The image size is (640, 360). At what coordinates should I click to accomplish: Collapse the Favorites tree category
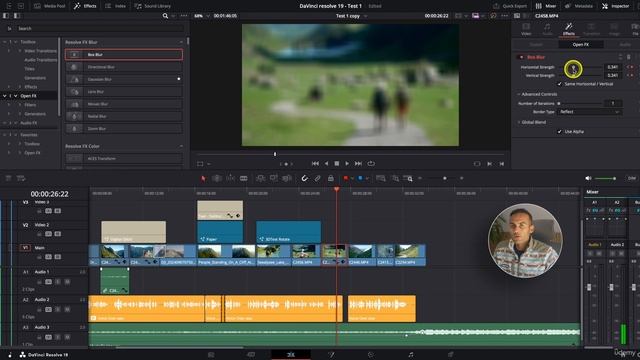[16, 135]
